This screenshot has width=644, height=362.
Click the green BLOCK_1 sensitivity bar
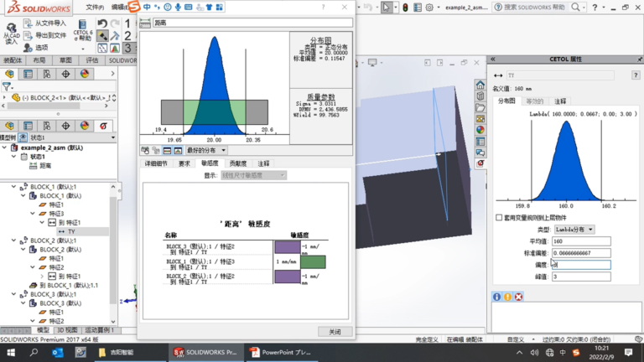click(313, 261)
